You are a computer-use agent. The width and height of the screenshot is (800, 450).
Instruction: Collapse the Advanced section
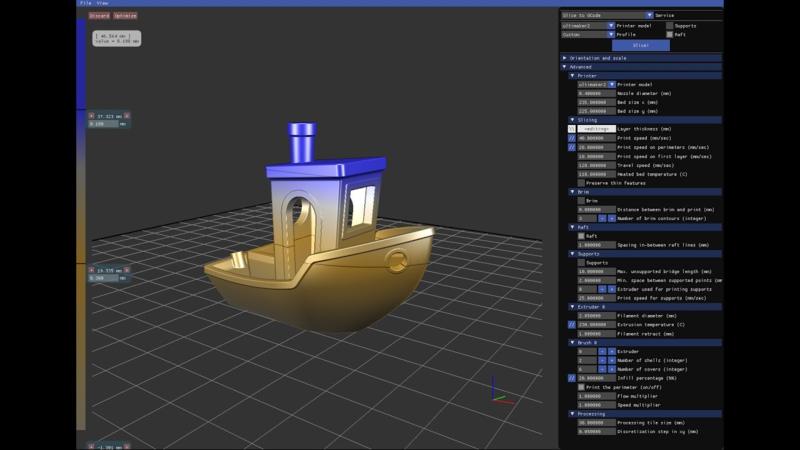565,67
